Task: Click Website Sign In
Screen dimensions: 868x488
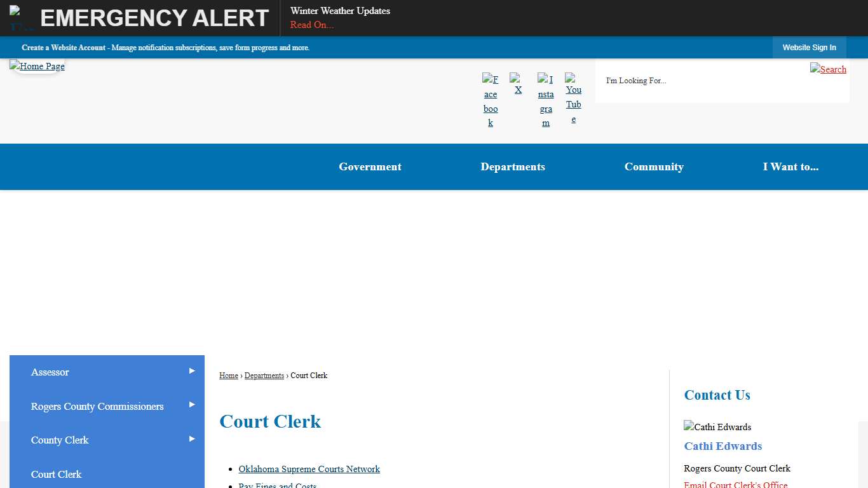Action: [810, 48]
